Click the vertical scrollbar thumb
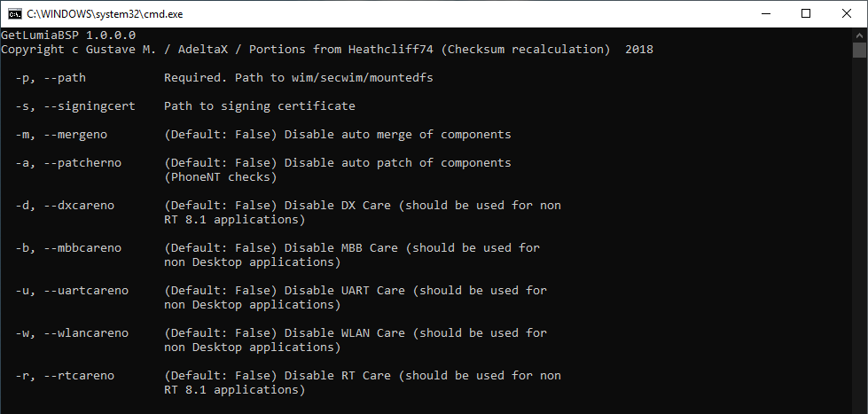 coord(859,50)
